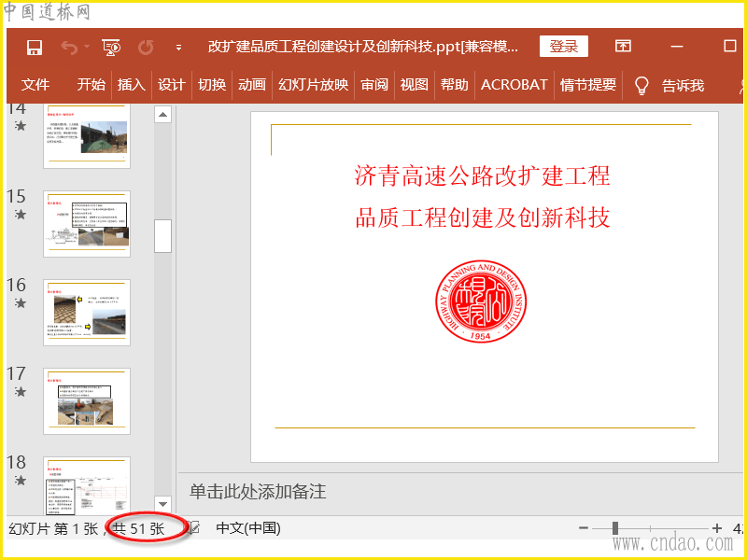Click the lightbulb Tell Me icon

(x=641, y=85)
